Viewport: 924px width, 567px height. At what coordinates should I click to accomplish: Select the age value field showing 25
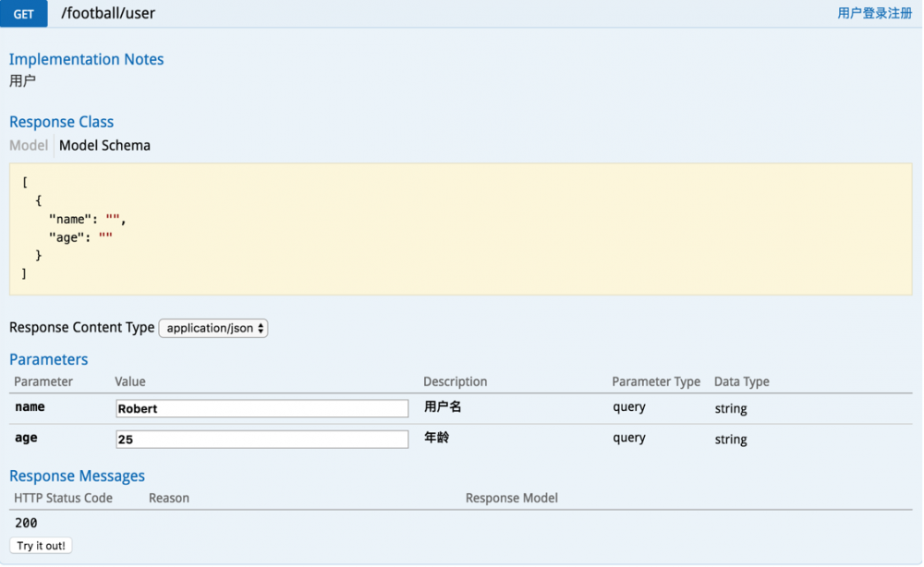tap(261, 439)
